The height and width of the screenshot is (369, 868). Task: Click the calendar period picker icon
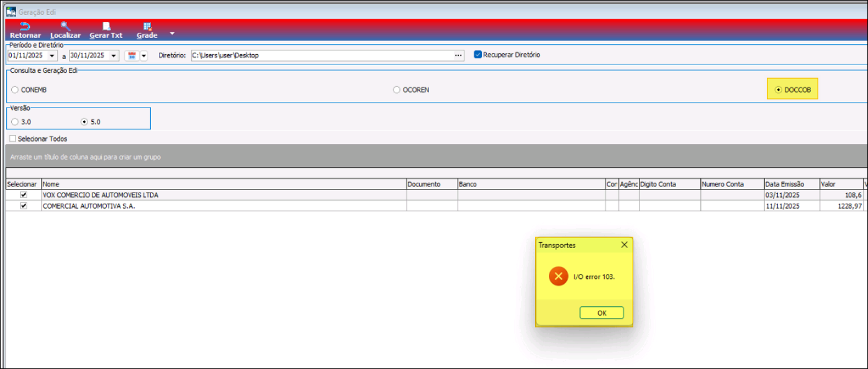pyautogui.click(x=132, y=55)
